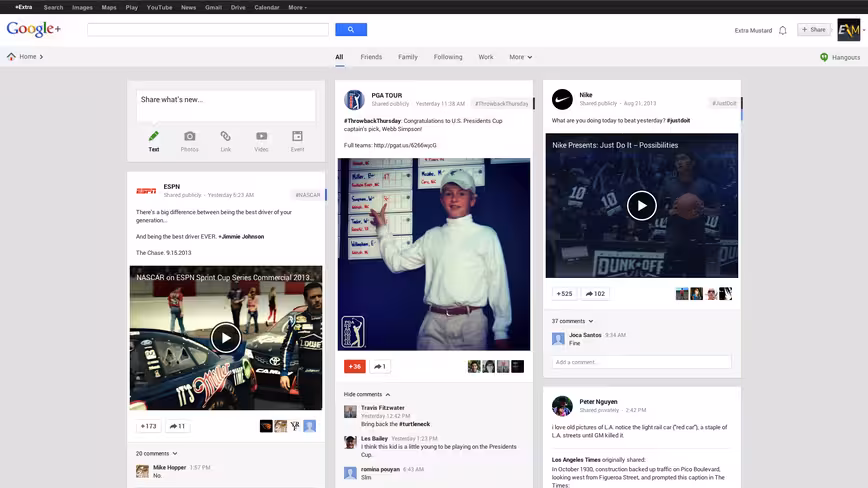Switch to the Work stream tab
The width and height of the screenshot is (868, 488).
pos(485,57)
